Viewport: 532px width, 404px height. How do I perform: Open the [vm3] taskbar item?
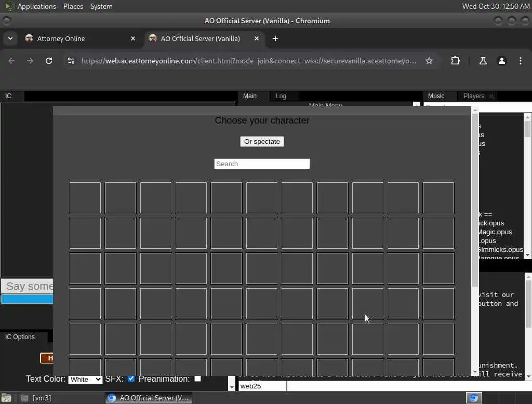[36, 398]
